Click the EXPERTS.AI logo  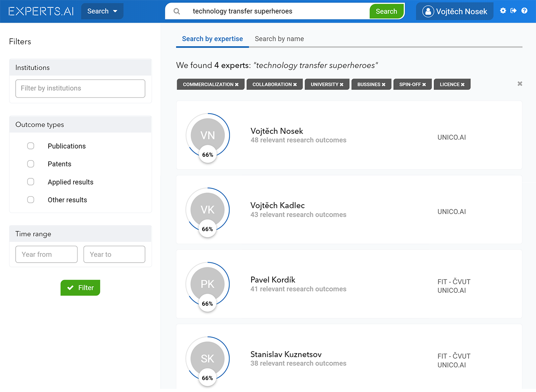click(41, 11)
